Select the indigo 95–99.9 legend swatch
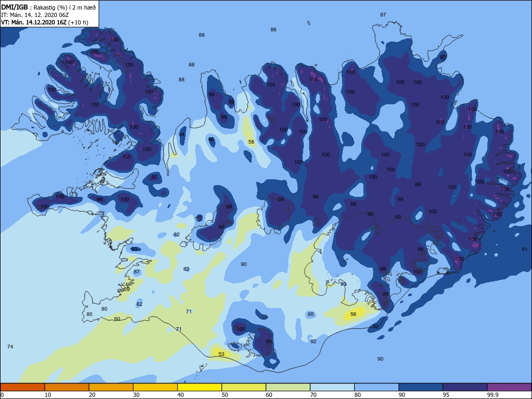Screen dimensions: 532x399 (x=465, y=387)
